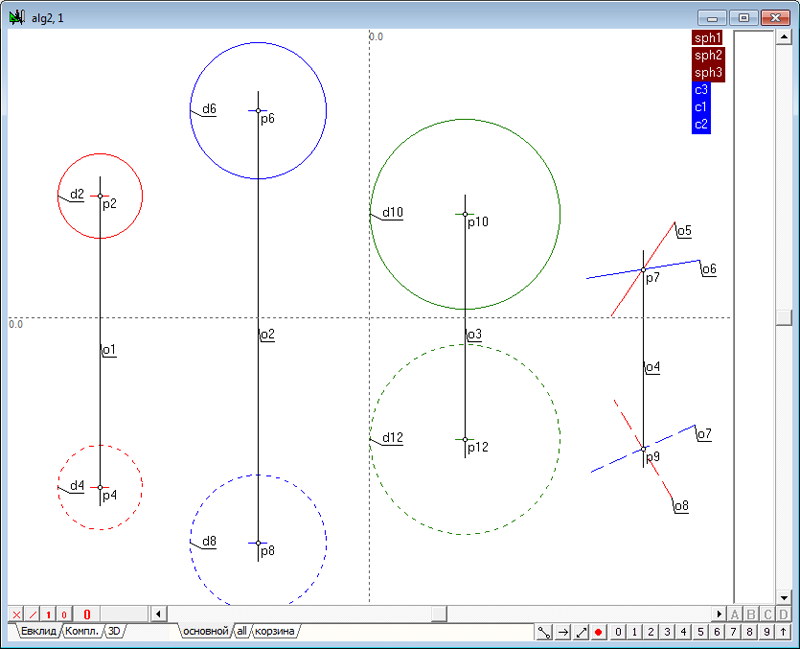Click point p8 in dashed blue circle

click(x=258, y=543)
